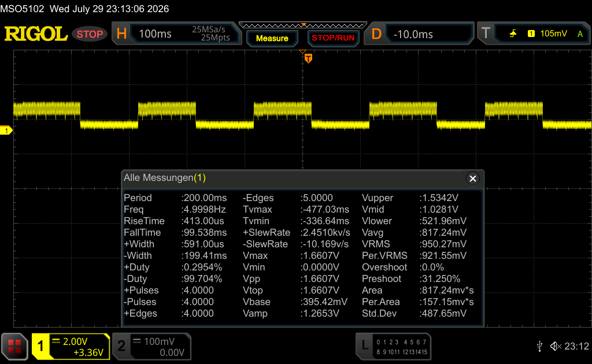Click the rising edge trigger icon

pos(513,34)
